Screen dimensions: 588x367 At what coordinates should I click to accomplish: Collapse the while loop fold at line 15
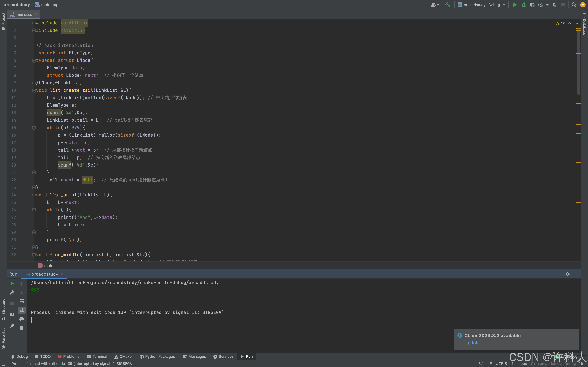pyautogui.click(x=34, y=128)
